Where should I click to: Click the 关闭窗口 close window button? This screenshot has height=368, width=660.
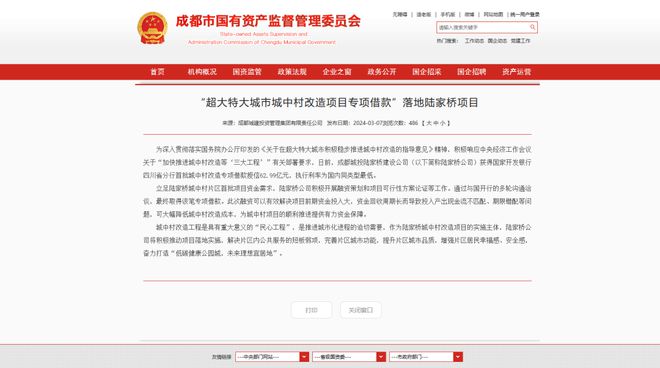[361, 310]
